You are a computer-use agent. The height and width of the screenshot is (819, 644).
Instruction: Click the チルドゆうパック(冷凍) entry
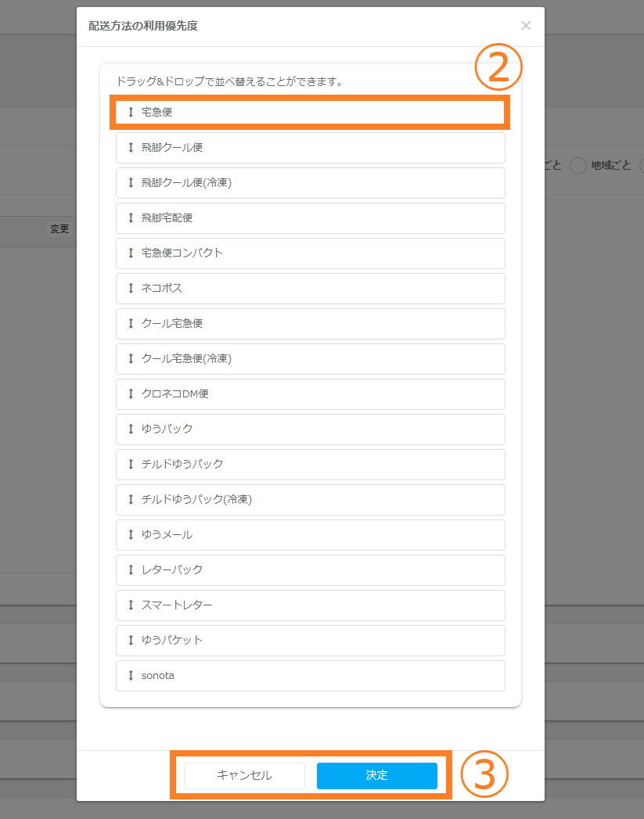tap(310, 499)
